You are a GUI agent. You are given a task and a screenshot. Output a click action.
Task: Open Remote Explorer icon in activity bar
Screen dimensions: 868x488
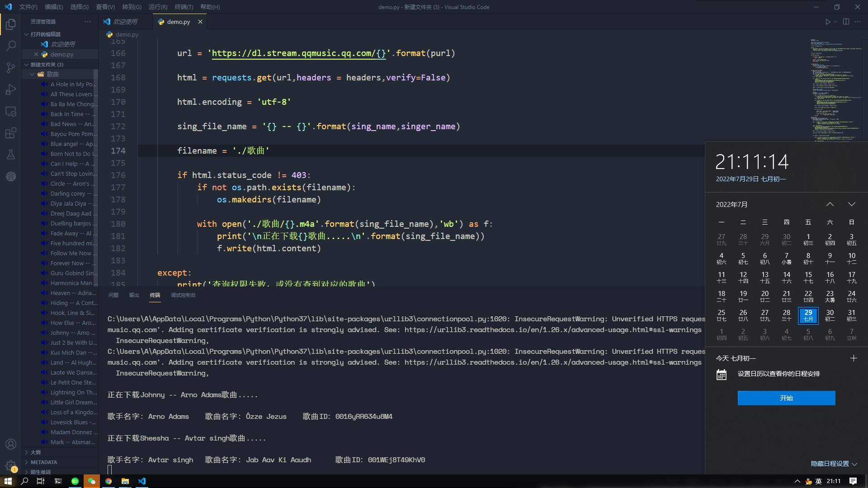(11, 111)
